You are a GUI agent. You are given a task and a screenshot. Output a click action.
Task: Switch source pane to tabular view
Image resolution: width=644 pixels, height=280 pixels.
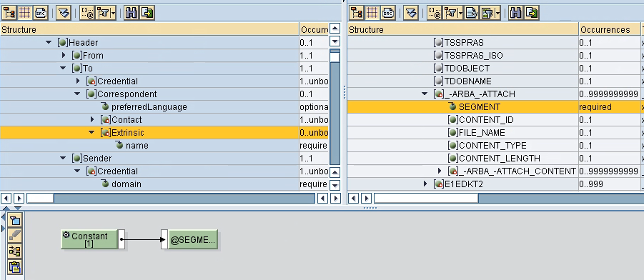(x=24, y=13)
